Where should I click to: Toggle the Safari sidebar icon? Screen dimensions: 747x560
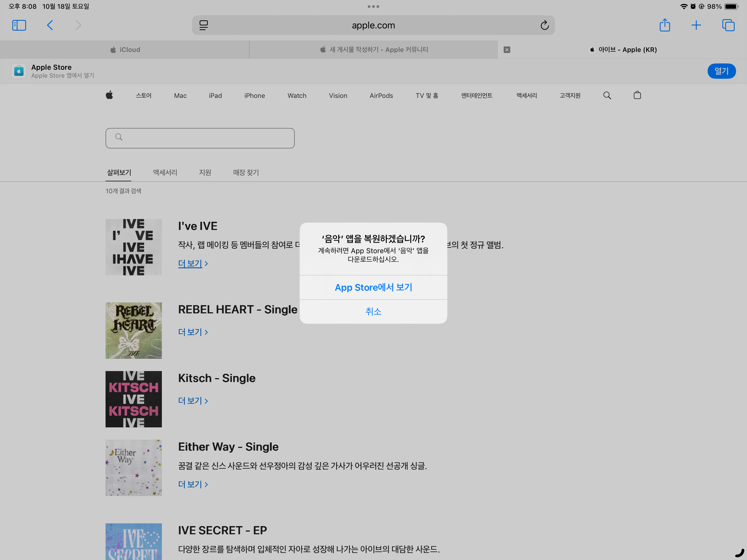(19, 25)
